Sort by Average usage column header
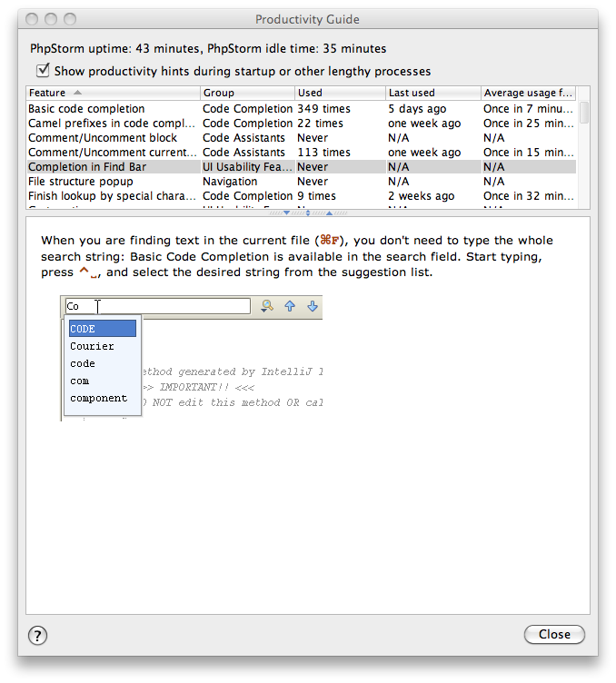Screen dimensions: 616x683 pos(528,93)
